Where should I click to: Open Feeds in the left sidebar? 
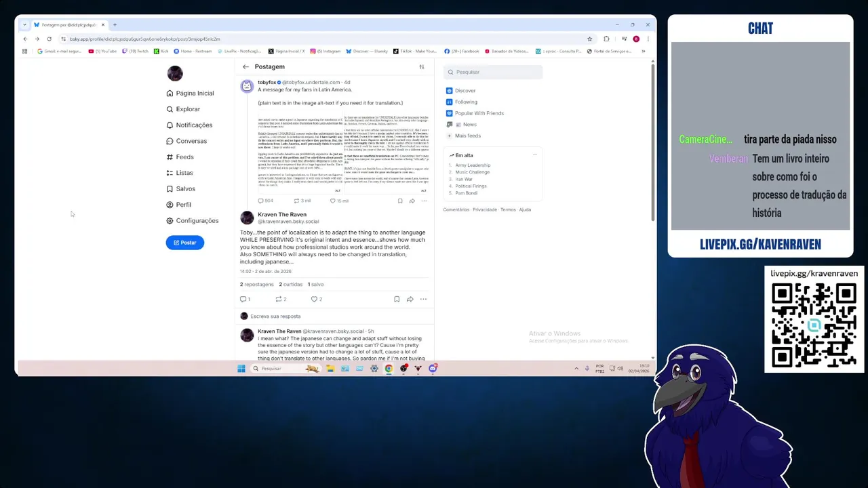(180, 157)
